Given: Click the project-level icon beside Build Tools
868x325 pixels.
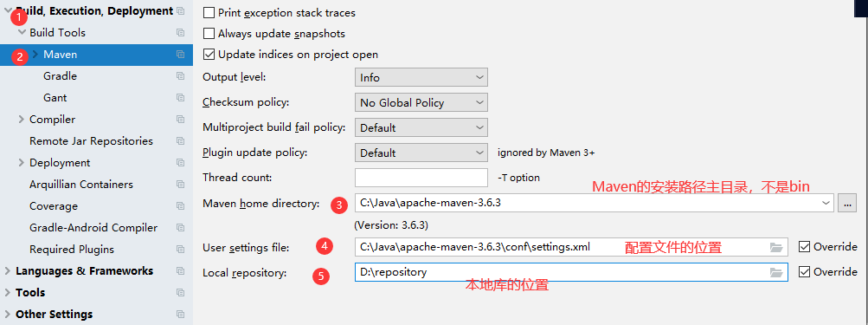Looking at the screenshot, I should [x=181, y=33].
